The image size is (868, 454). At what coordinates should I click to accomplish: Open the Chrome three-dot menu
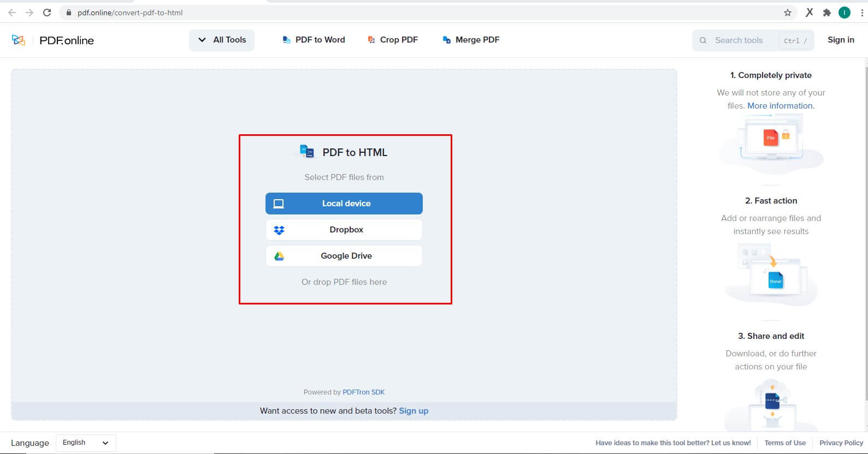(x=862, y=13)
